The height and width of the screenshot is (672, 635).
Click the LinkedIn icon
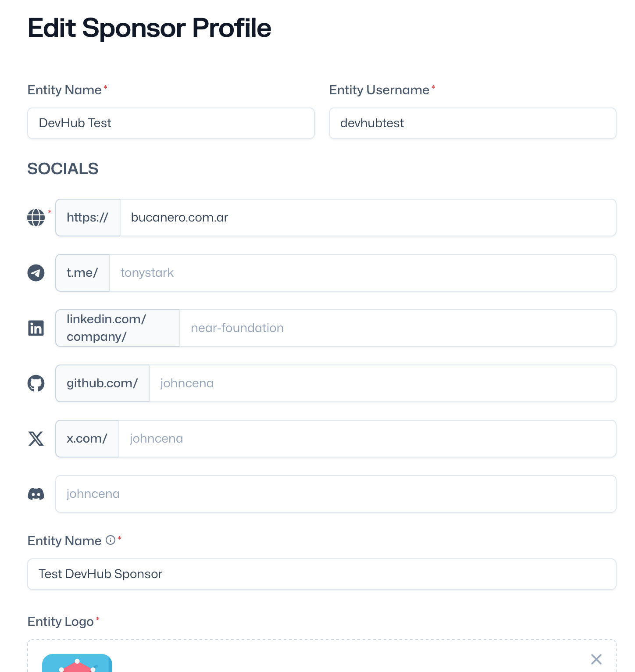point(36,328)
